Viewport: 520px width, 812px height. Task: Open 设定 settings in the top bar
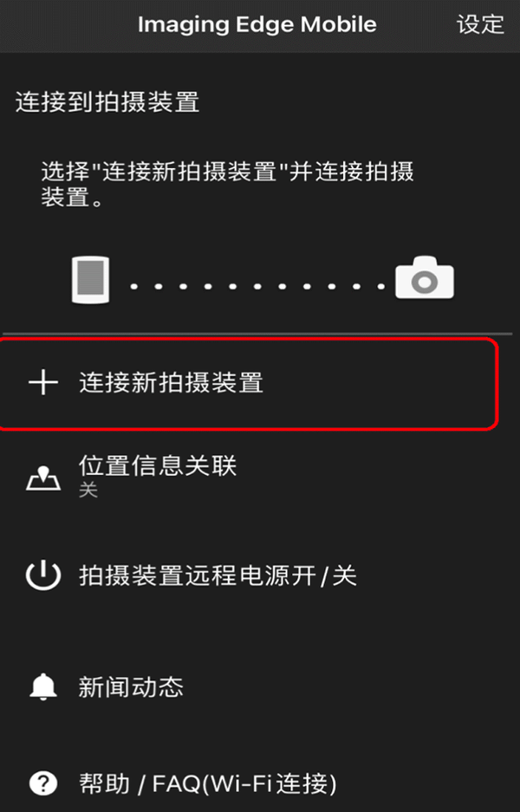coord(480,24)
